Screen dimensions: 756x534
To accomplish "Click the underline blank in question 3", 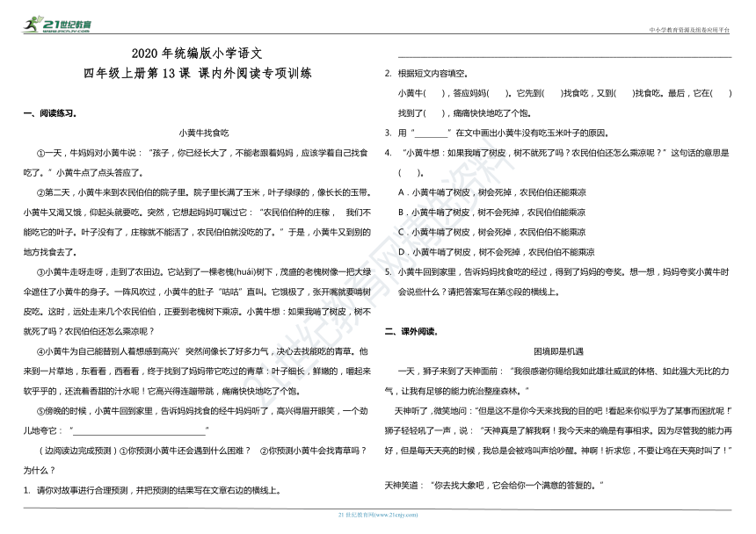I will click(x=431, y=133).
